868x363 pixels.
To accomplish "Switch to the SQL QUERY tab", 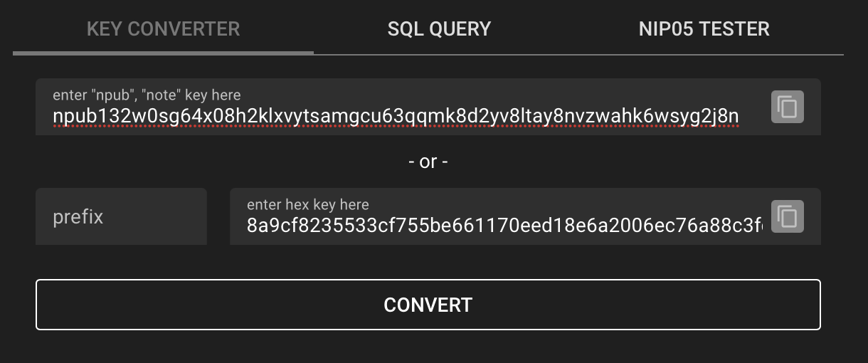I will pyautogui.click(x=439, y=29).
